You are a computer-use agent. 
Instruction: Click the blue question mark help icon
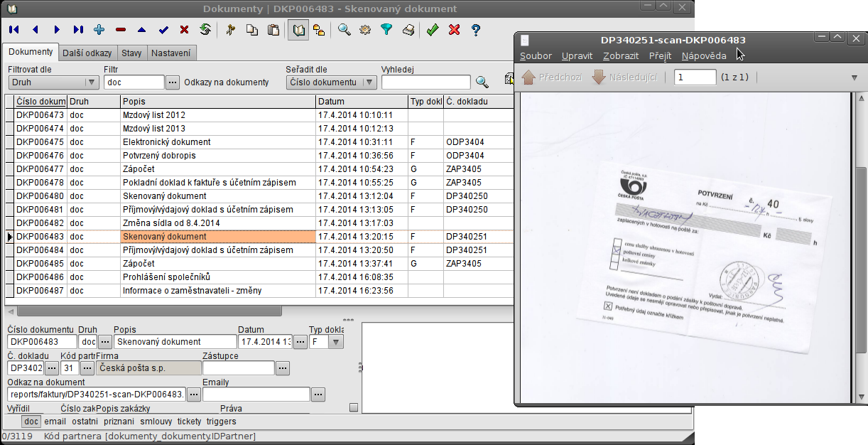tap(476, 30)
